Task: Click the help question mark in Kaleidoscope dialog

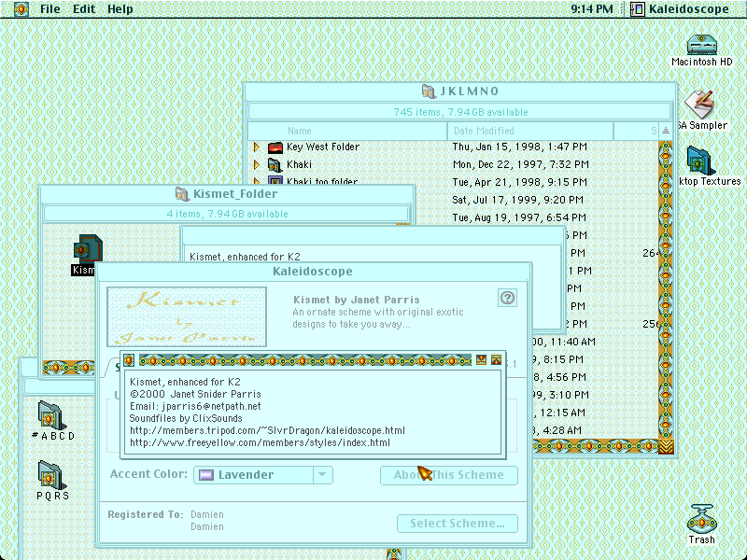Action: [x=507, y=298]
